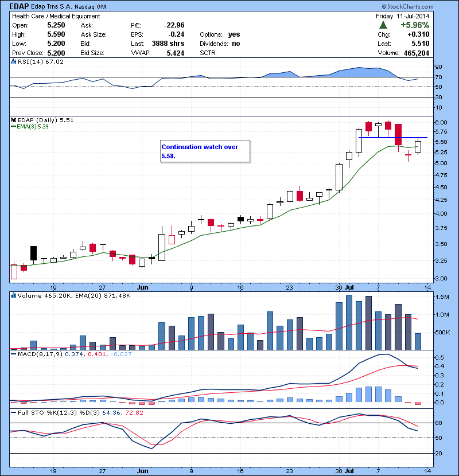
Task: Click 'Health Care / Medical Equipment' sector text
Action: click(x=56, y=16)
